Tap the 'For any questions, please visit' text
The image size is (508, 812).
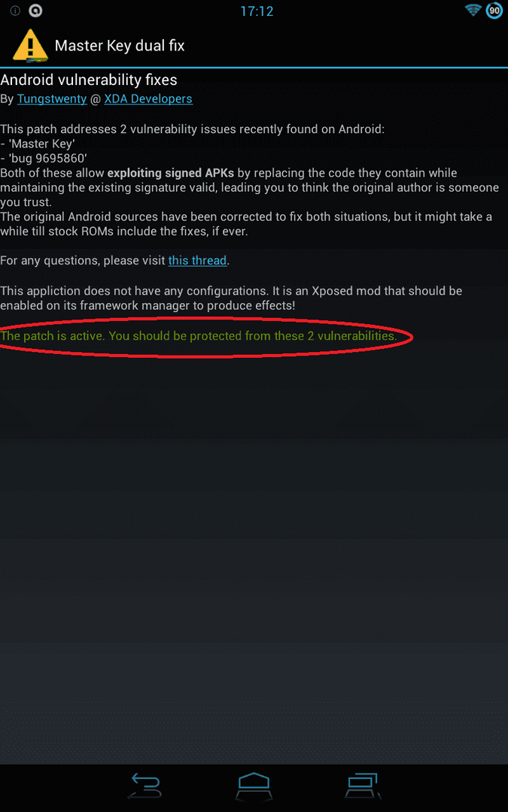83,260
